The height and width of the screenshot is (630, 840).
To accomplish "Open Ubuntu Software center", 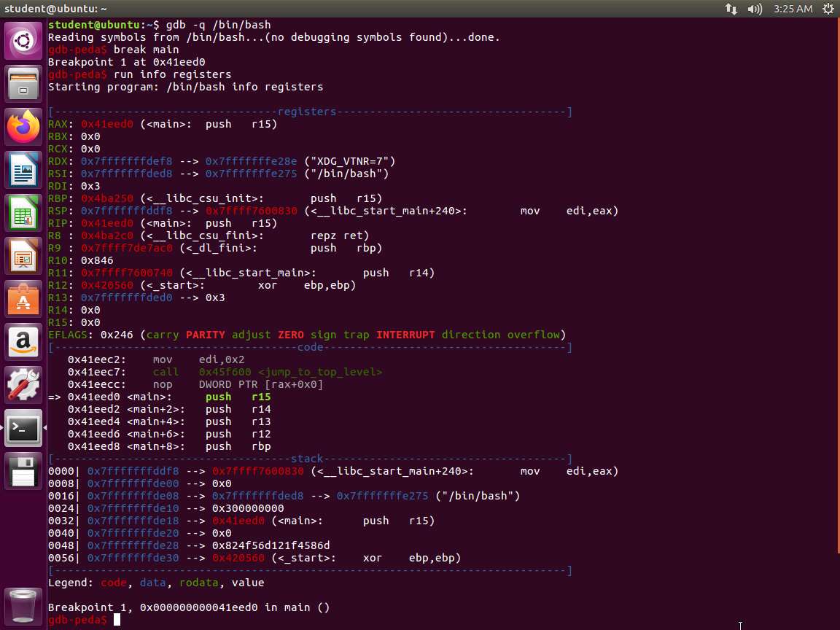I will (x=23, y=300).
